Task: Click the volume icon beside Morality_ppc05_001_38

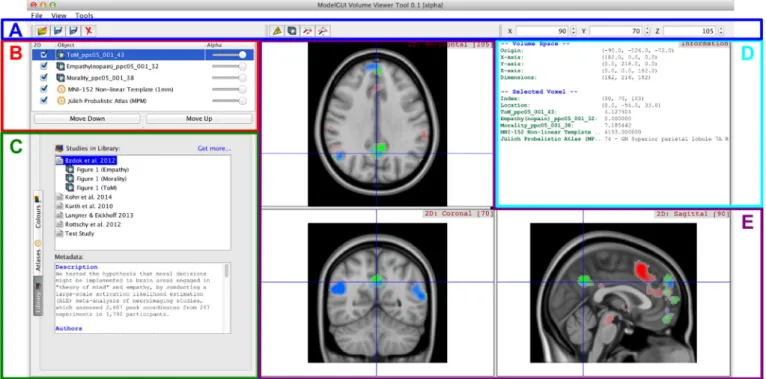Action: pos(61,78)
